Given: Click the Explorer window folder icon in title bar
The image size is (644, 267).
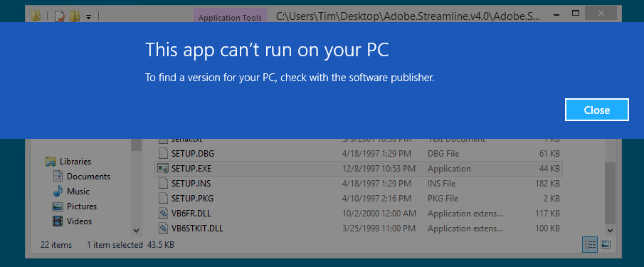Looking at the screenshot, I should coord(36,16).
